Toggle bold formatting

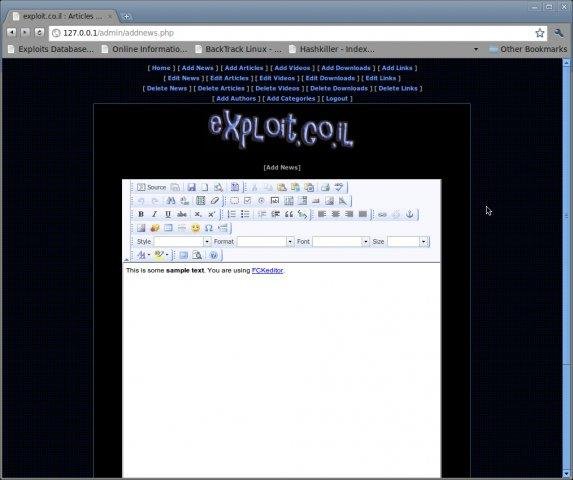(x=141, y=214)
